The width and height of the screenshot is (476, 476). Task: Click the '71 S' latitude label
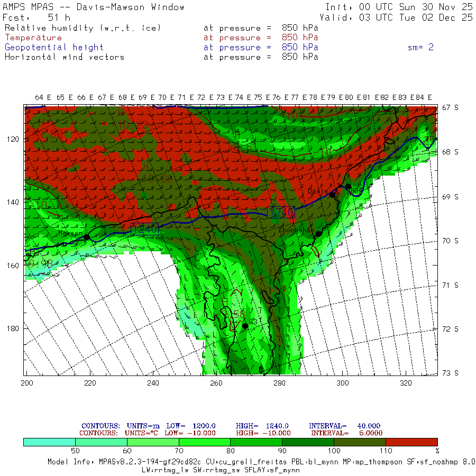(x=450, y=285)
